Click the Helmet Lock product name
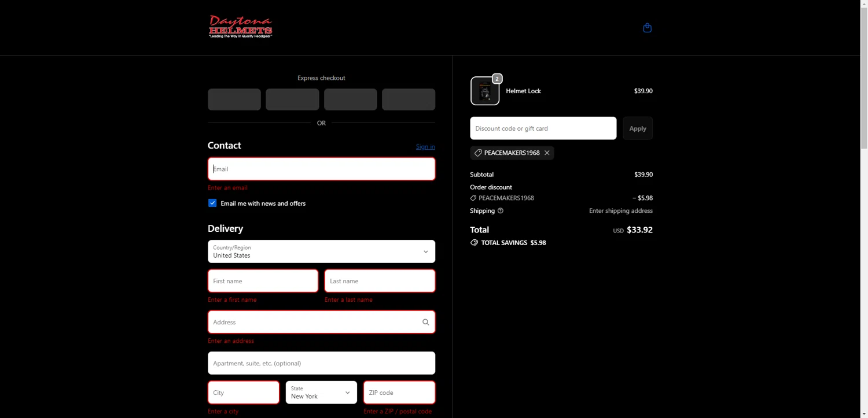Viewport: 868px width, 418px height. point(524,91)
